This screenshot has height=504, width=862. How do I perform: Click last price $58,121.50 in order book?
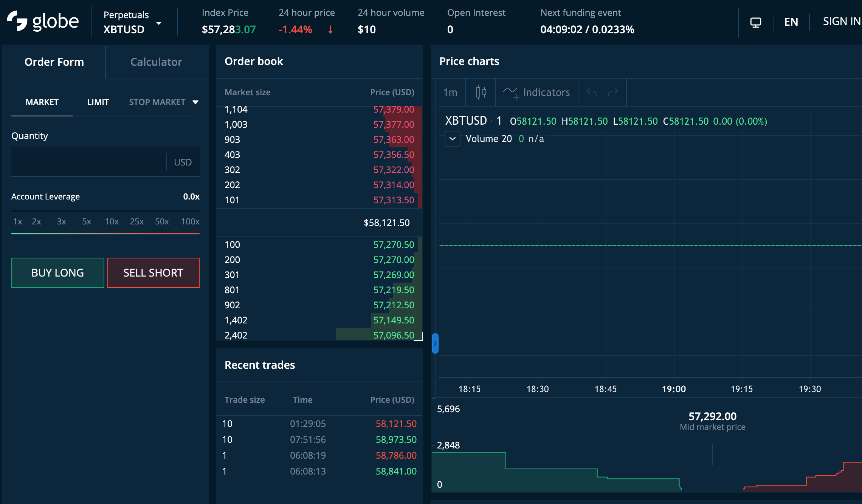386,223
